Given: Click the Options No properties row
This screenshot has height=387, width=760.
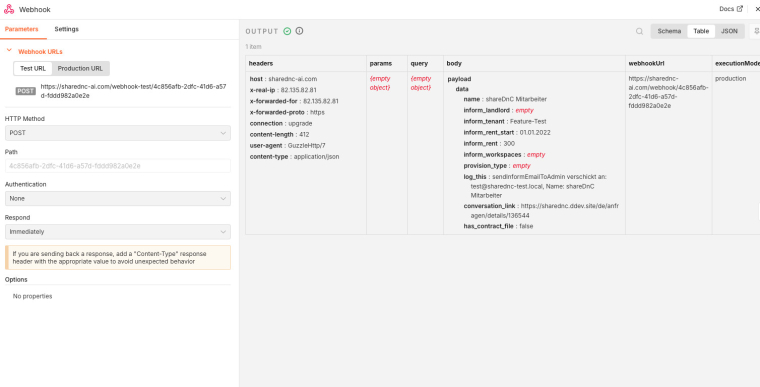Looking at the screenshot, I should pos(32,296).
